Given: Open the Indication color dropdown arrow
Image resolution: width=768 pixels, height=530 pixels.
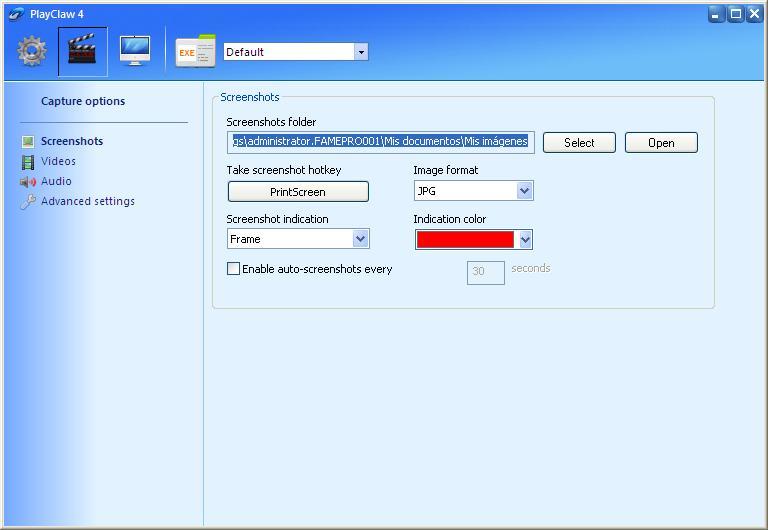Looking at the screenshot, I should (x=525, y=240).
